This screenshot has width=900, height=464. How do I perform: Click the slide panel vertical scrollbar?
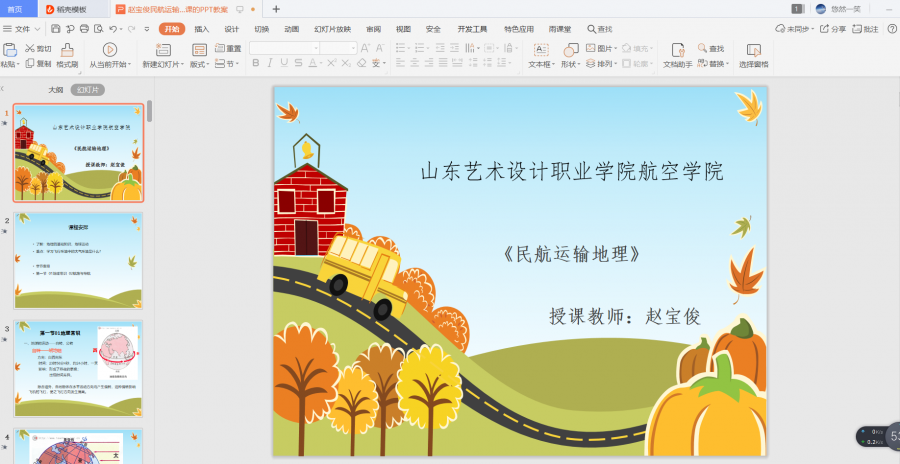tap(150, 111)
